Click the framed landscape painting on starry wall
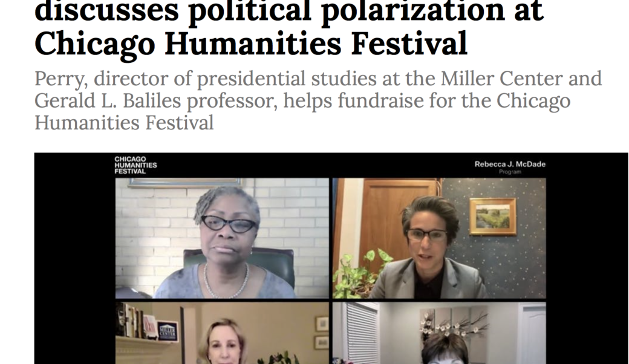The image size is (629, 364). click(x=492, y=216)
